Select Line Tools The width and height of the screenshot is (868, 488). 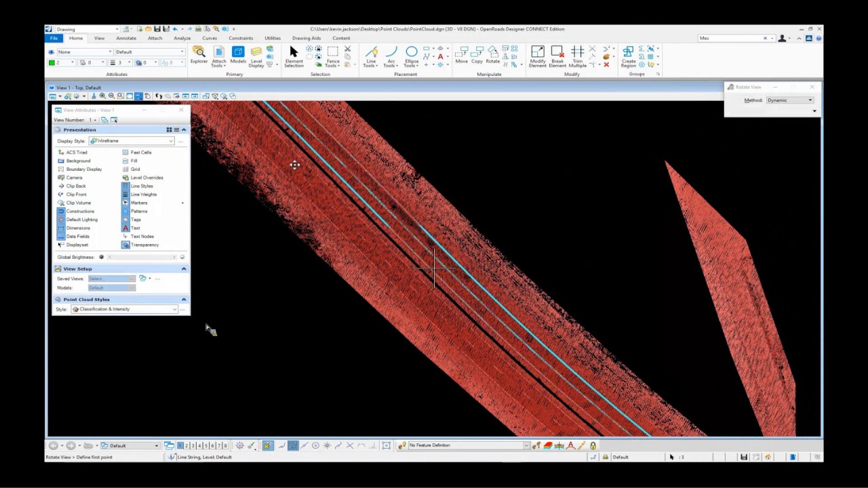(x=371, y=57)
